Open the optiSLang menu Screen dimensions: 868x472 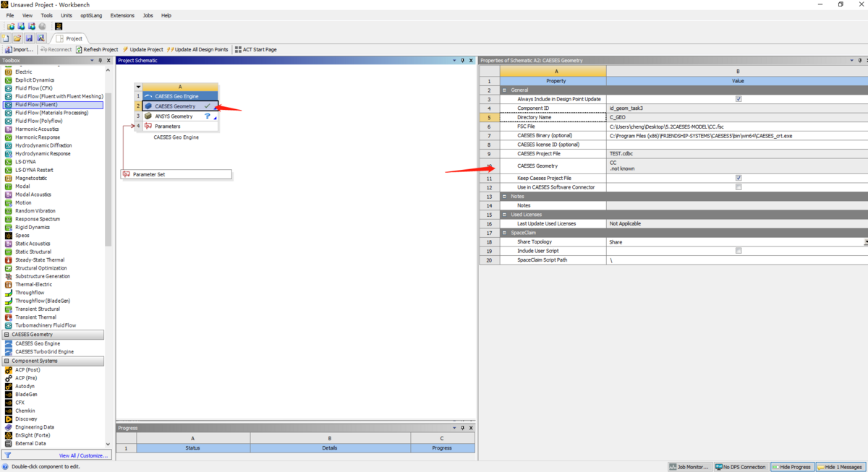tap(91, 15)
